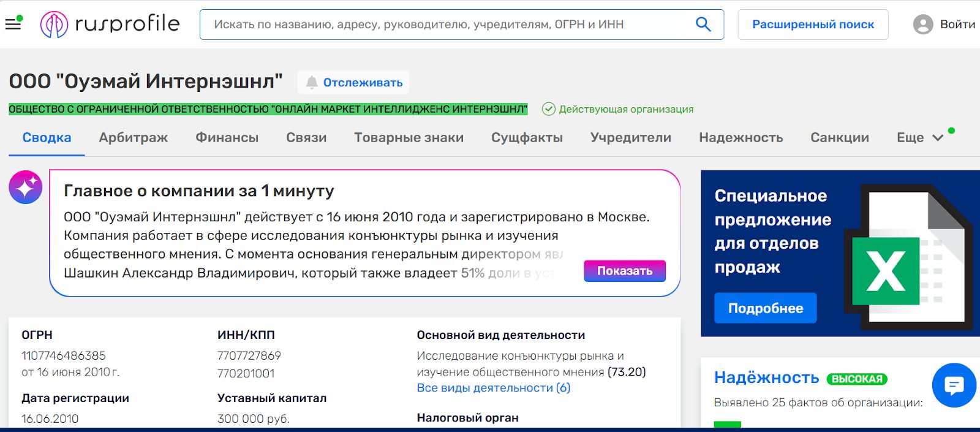The height and width of the screenshot is (432, 980).
Task: Open Расширенный поиск
Action: 813,25
